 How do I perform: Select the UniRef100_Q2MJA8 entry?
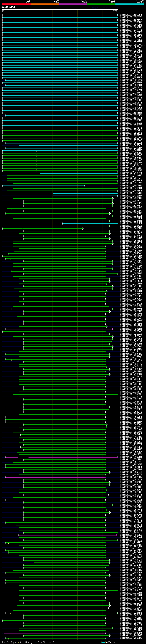click(x=131, y=160)
